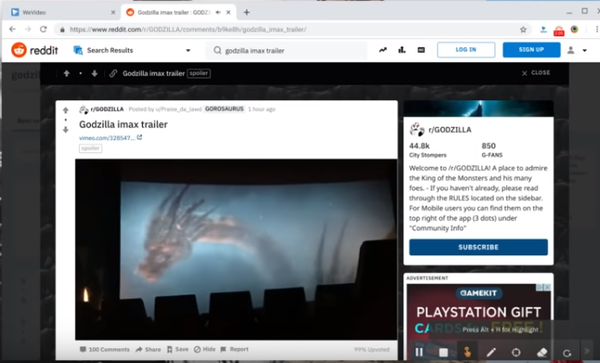This screenshot has height=363, width=600.
Task: Report the post with Report
Action: tap(235, 349)
